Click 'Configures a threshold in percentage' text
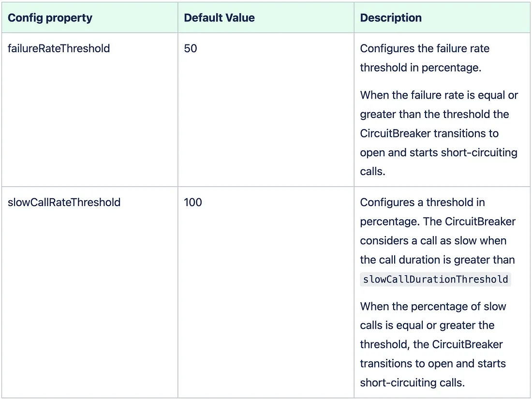 click(x=422, y=212)
